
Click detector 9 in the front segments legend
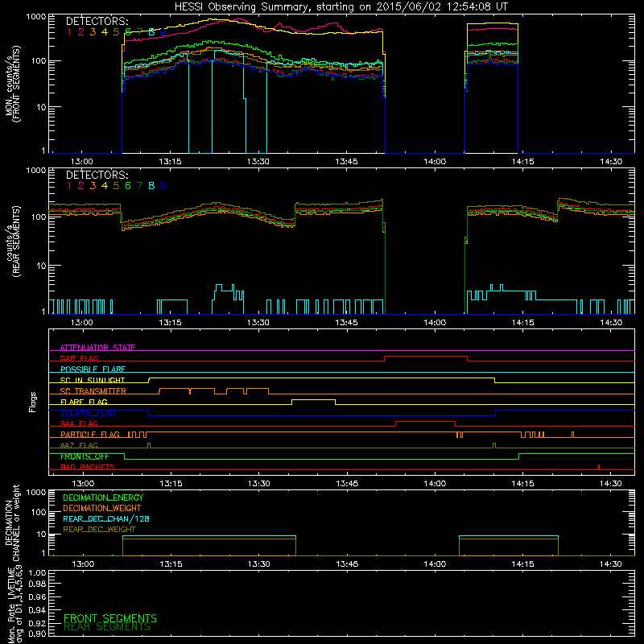163,32
